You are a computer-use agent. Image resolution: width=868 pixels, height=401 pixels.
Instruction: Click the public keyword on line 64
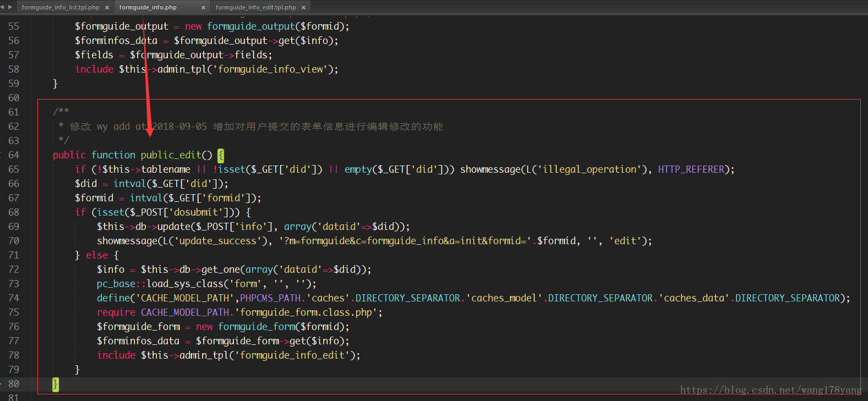point(69,155)
